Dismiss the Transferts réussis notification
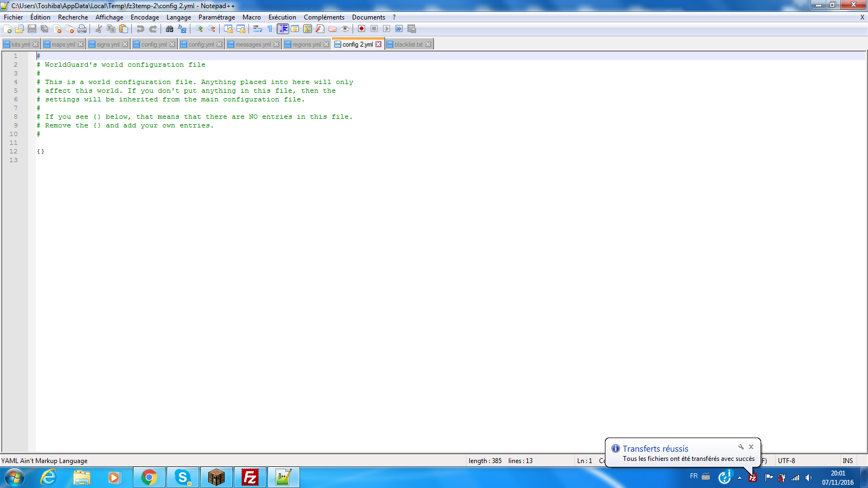Viewport: 868px width, 488px height. (x=751, y=447)
